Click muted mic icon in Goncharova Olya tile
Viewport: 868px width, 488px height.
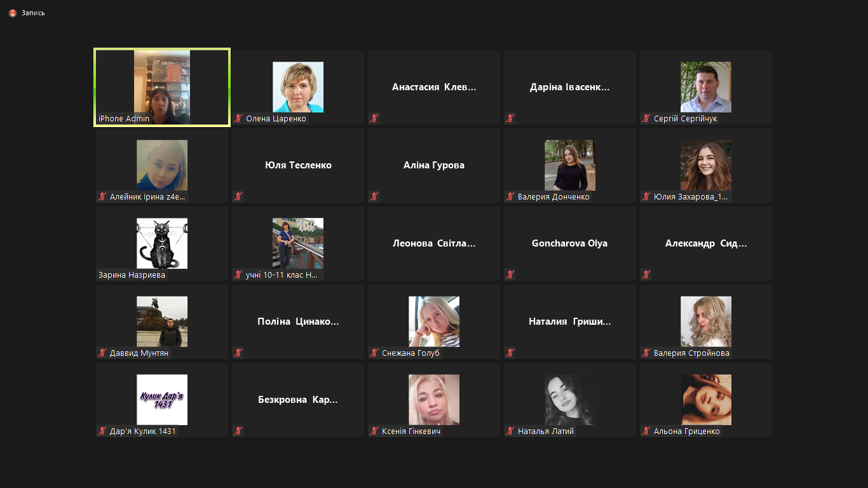coord(511,275)
